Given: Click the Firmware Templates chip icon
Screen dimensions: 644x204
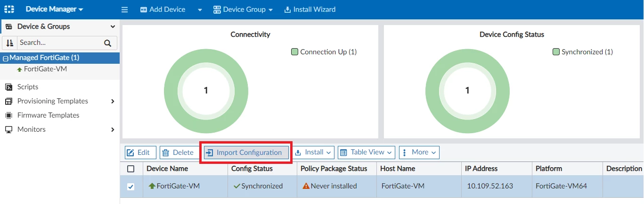Looking at the screenshot, I should pyautogui.click(x=8, y=115).
